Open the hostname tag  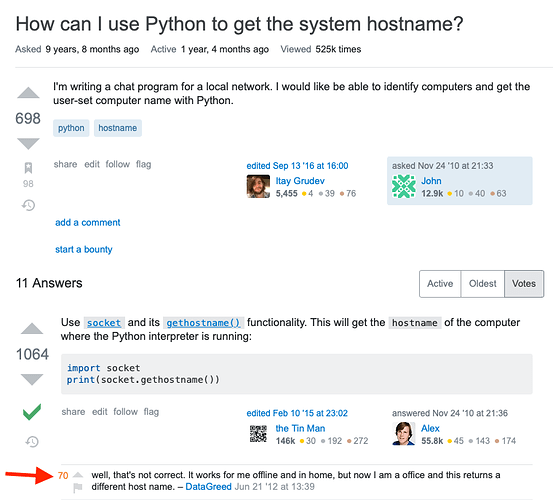pyautogui.click(x=118, y=128)
